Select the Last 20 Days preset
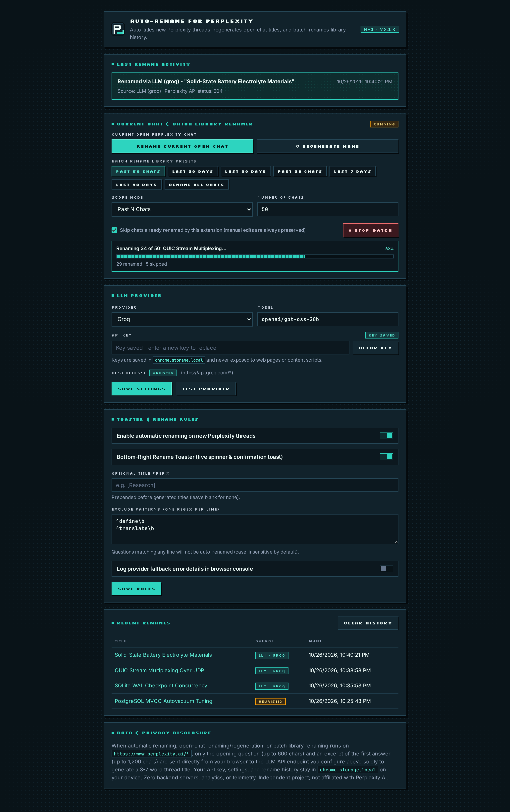The image size is (510, 812). click(x=193, y=171)
